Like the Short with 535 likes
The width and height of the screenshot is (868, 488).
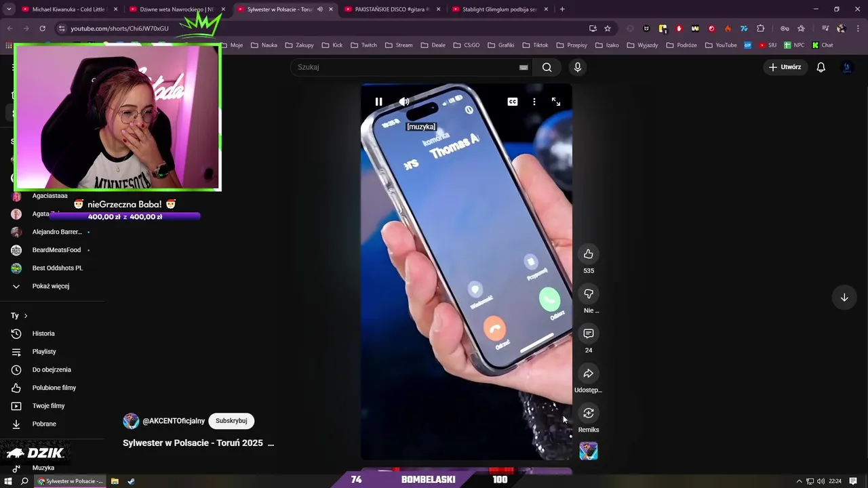point(589,254)
